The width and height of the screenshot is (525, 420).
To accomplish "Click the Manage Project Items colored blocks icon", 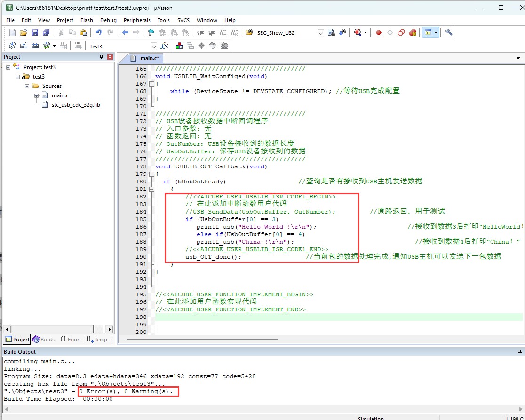I will [x=179, y=46].
